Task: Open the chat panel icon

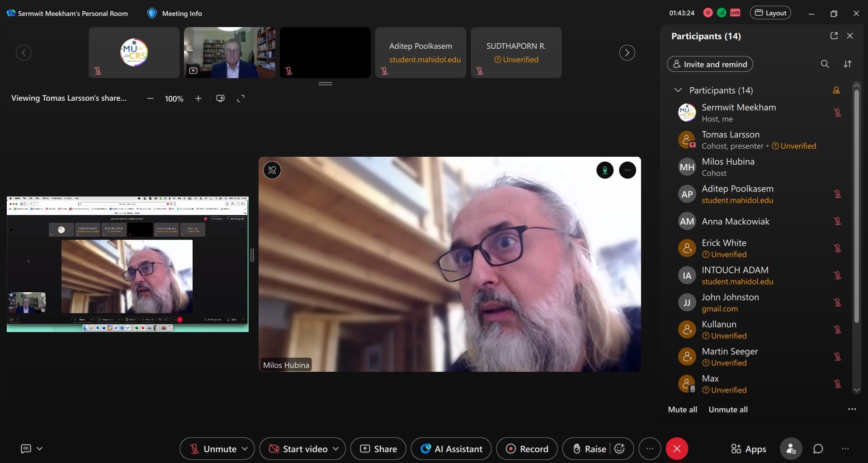Action: [818, 449]
